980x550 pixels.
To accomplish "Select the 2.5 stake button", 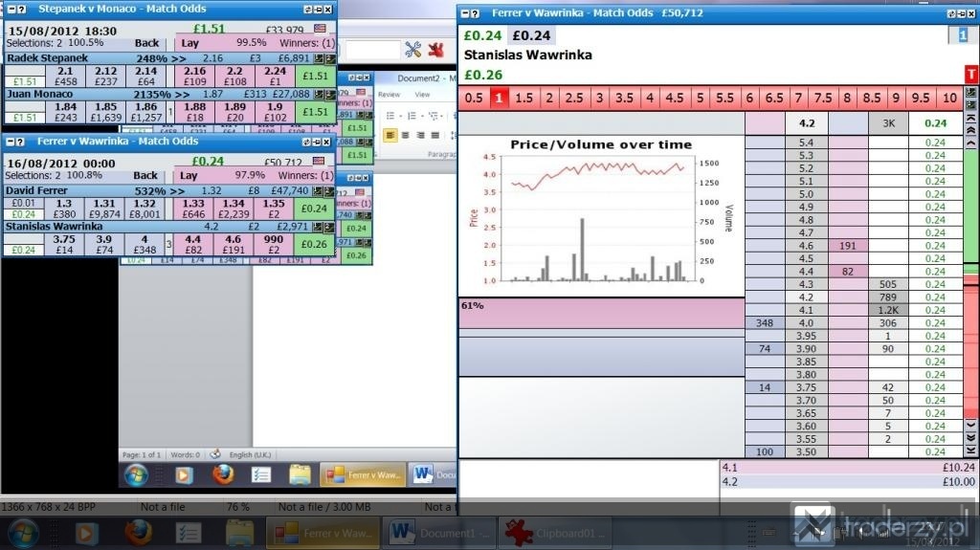I will [574, 99].
